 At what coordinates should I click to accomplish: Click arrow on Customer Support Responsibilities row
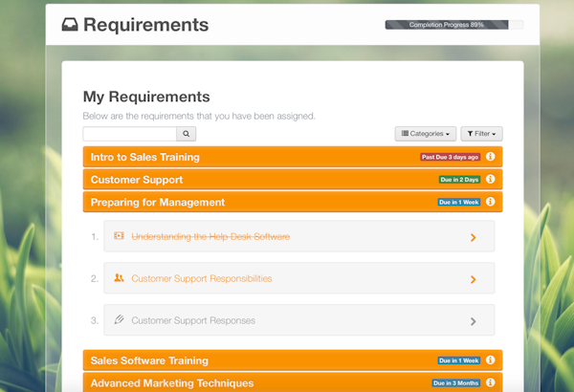tap(473, 279)
